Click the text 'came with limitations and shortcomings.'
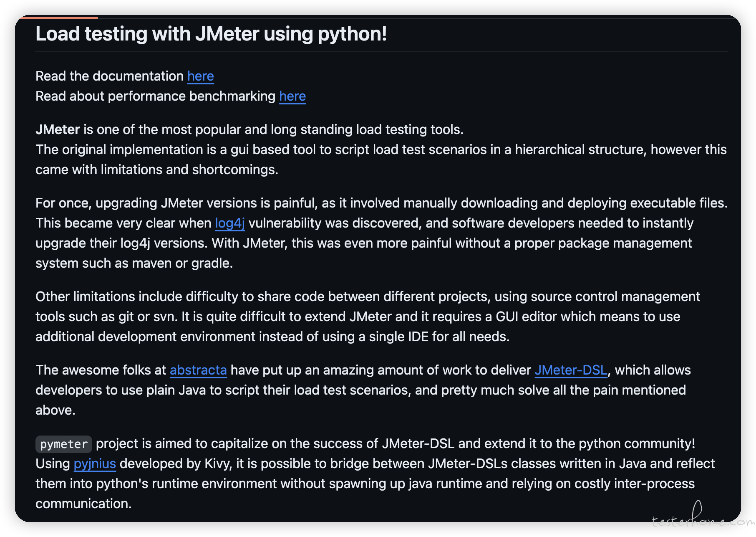756x537 pixels. tap(157, 170)
